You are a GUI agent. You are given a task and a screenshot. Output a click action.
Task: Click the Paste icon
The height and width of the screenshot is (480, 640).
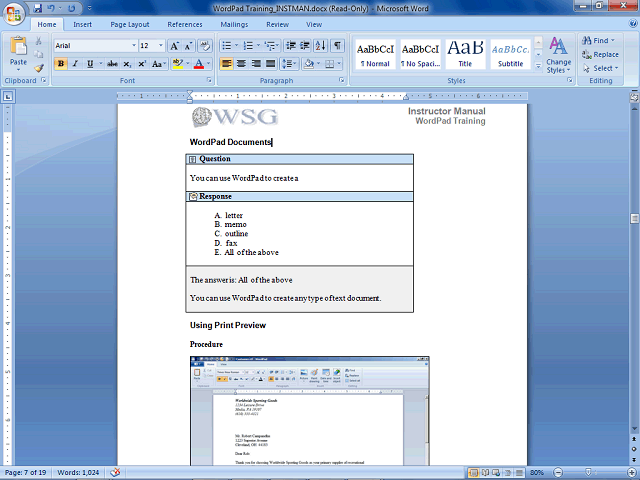pos(18,46)
